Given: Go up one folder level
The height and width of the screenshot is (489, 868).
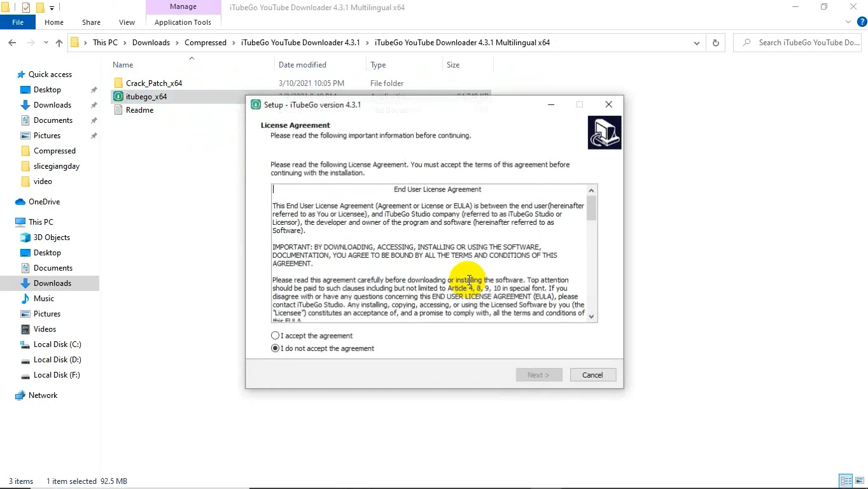Looking at the screenshot, I should tap(59, 43).
